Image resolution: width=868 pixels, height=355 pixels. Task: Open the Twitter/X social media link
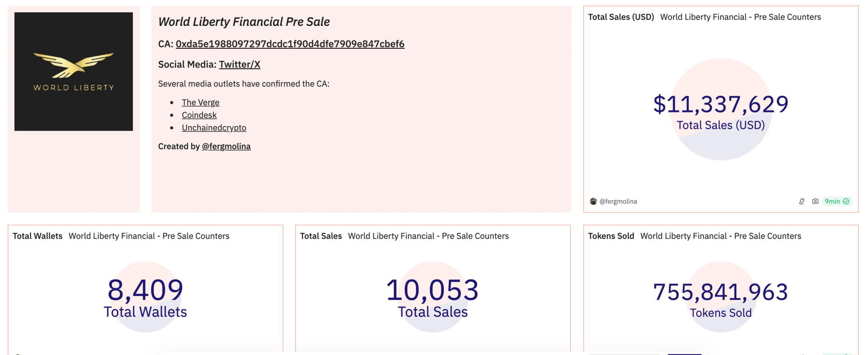(x=239, y=64)
